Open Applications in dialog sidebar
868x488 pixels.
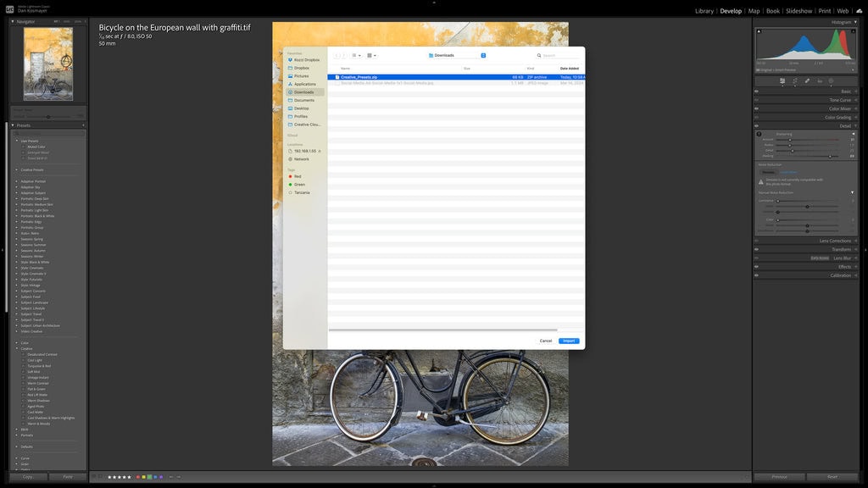pos(304,84)
